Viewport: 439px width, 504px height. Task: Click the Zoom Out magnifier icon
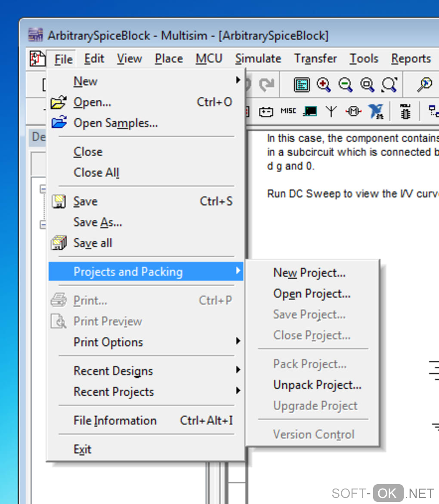pyautogui.click(x=345, y=85)
